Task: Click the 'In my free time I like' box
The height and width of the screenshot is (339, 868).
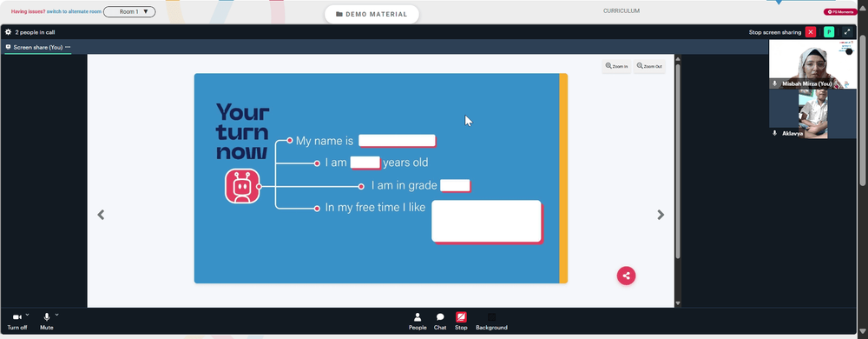Action: 486,221
